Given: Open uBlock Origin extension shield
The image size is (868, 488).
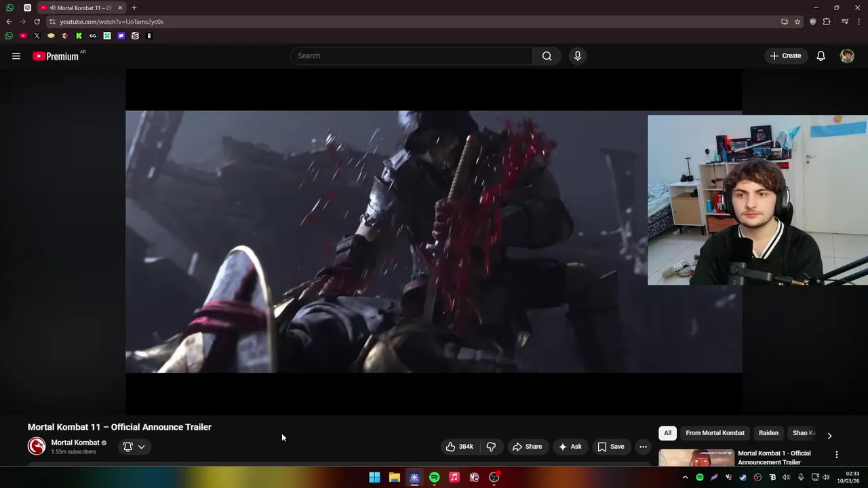Looking at the screenshot, I should click(x=812, y=22).
